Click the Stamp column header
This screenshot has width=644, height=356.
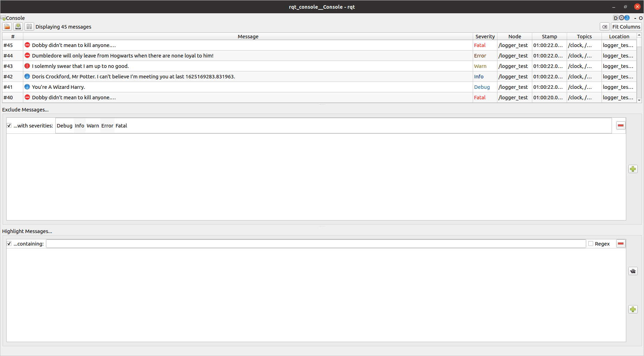tap(549, 37)
